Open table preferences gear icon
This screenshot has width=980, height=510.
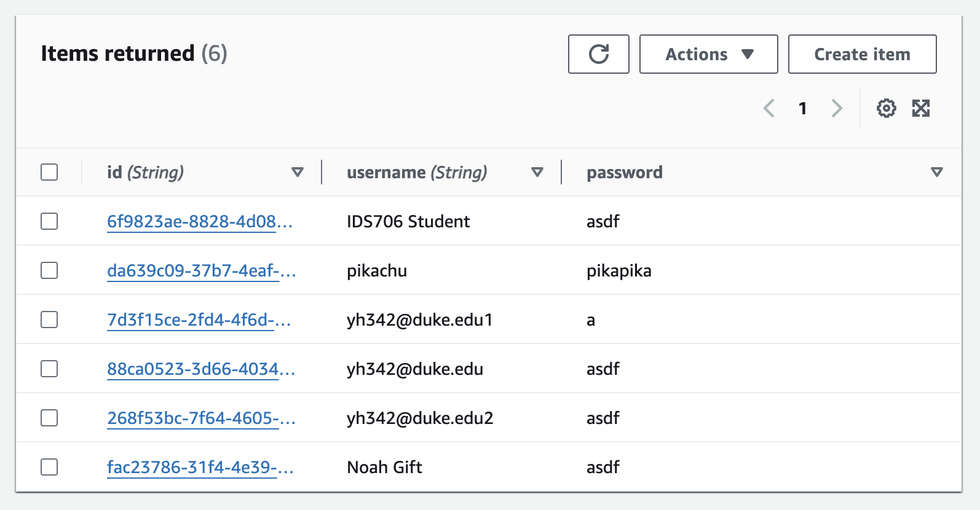886,109
